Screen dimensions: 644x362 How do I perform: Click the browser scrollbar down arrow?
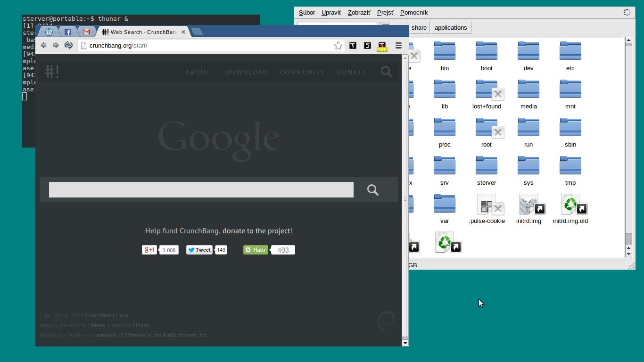[x=405, y=343]
